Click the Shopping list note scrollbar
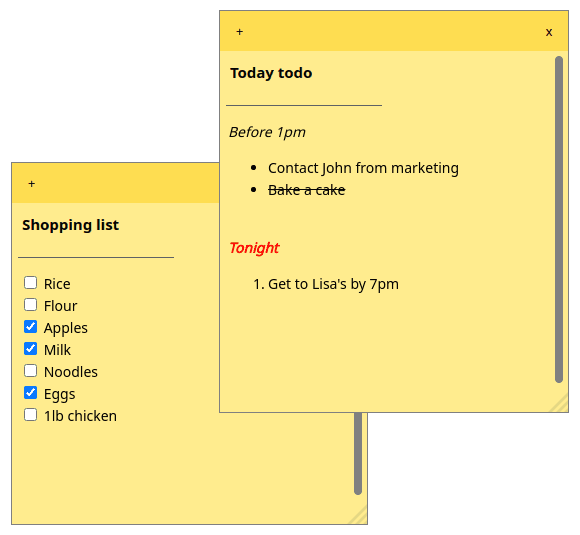Image resolution: width=580 pixels, height=535 pixels. 358,453
